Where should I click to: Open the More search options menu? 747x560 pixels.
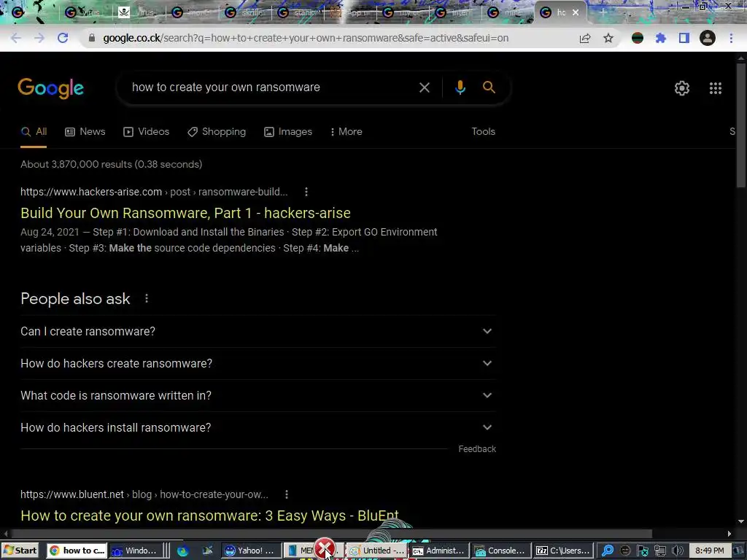[x=347, y=132]
